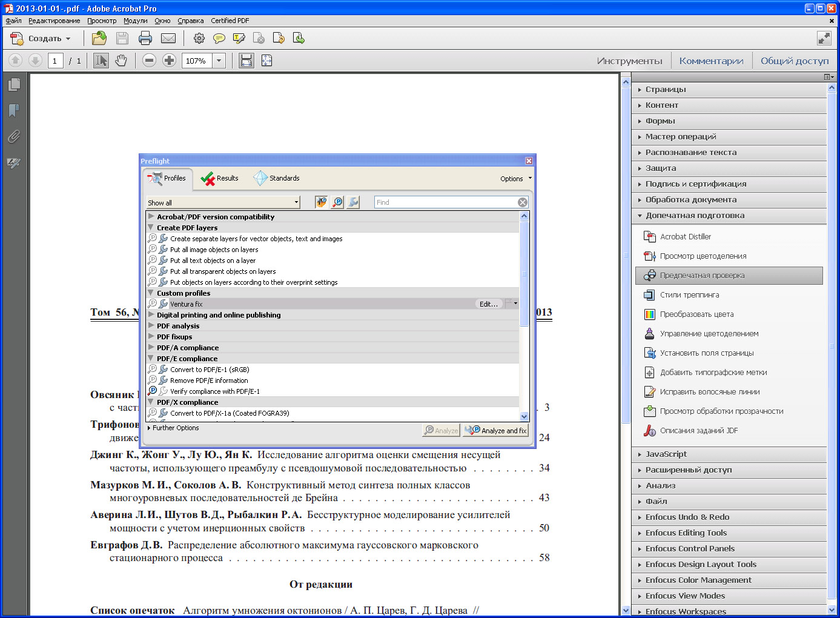
Task: Click the rotate page icon in toolbar
Action: (x=279, y=39)
